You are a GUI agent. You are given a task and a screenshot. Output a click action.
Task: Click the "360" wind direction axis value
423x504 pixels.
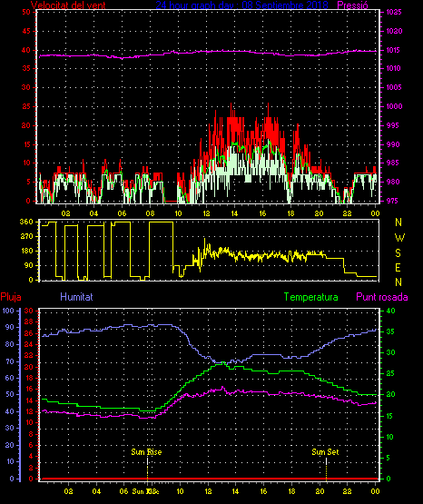click(x=26, y=222)
